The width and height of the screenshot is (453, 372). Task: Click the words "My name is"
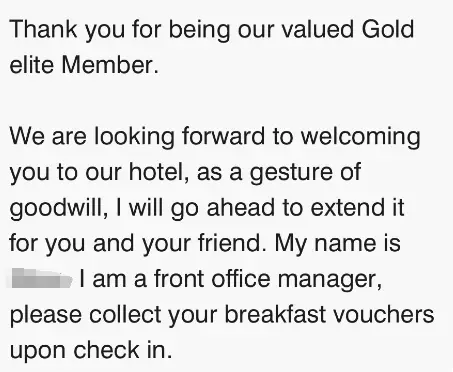(338, 244)
